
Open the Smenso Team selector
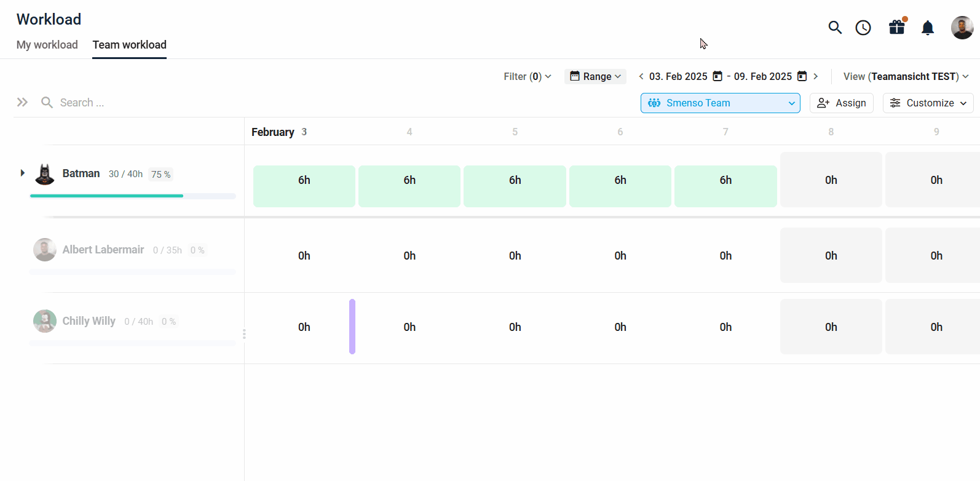(720, 103)
